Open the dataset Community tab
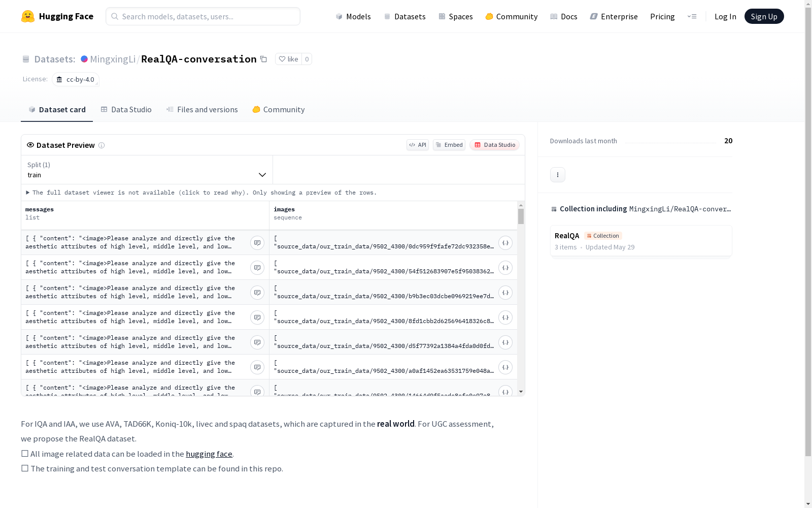Screen dimensions: 812x508 [279, 110]
